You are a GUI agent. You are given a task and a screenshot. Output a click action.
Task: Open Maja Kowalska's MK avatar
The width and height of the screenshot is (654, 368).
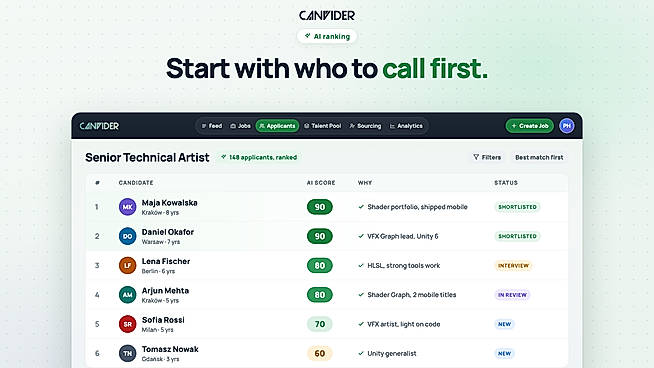(127, 207)
